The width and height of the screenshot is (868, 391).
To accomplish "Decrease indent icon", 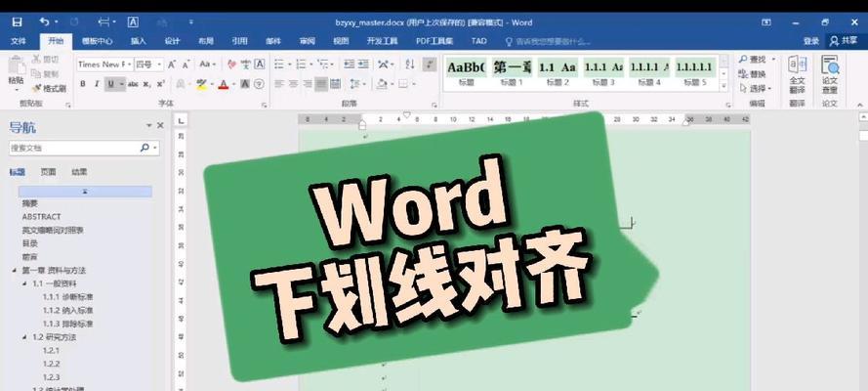I will 349,65.
